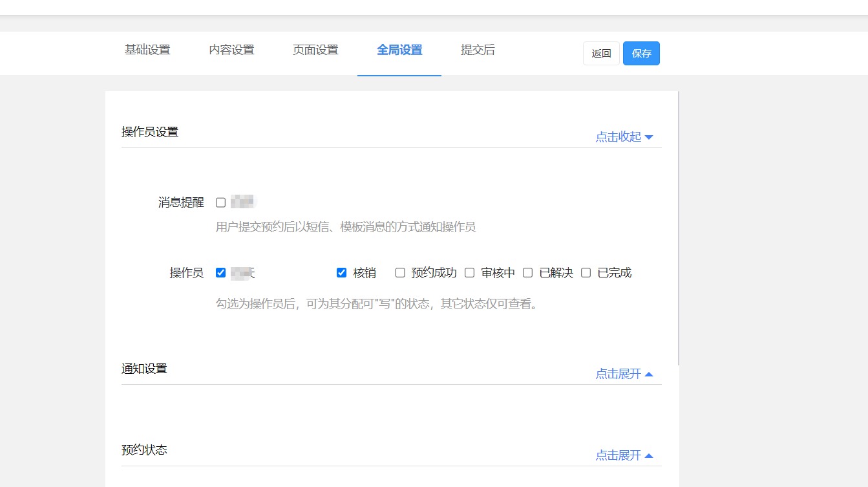Click the 预约状态 section heading
The image size is (868, 487).
144,450
